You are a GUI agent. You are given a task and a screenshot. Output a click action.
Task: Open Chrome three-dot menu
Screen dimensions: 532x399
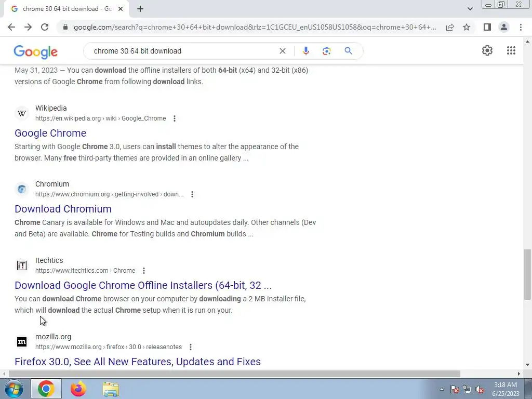tap(521, 27)
